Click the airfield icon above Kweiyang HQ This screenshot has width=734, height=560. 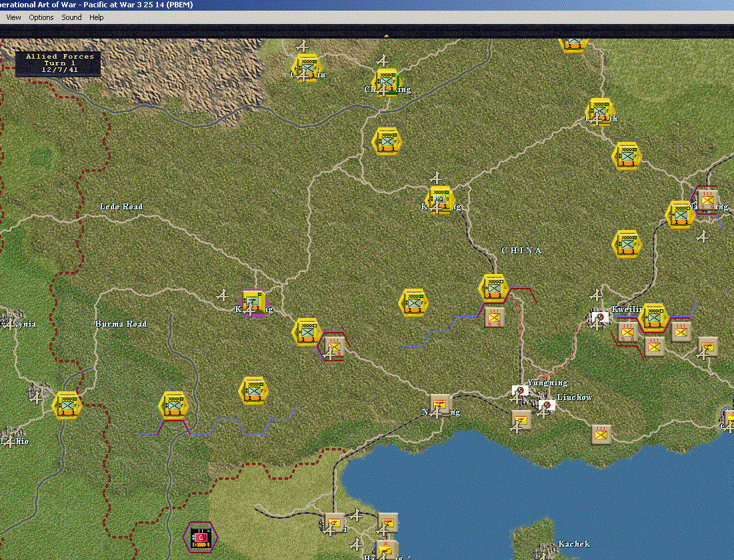436,178
